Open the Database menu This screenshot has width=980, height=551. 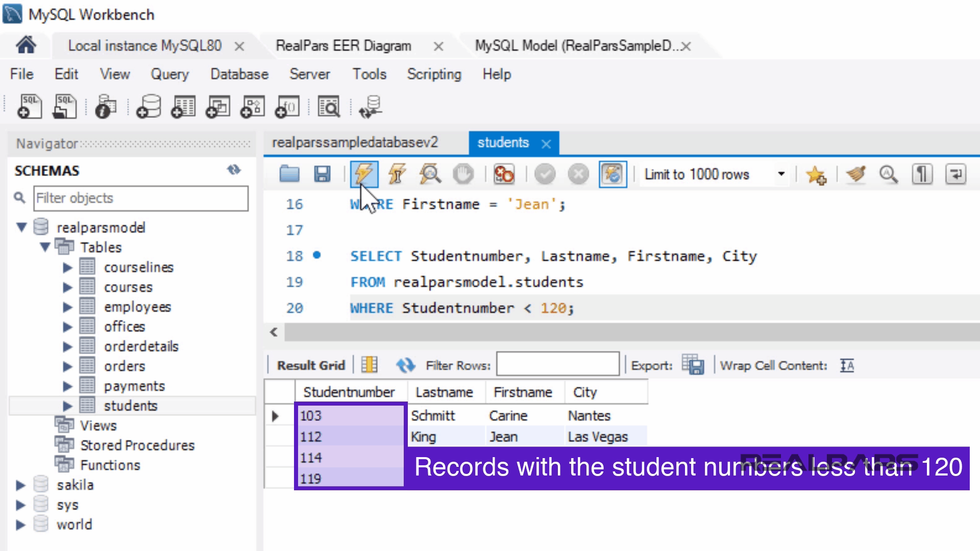point(239,74)
